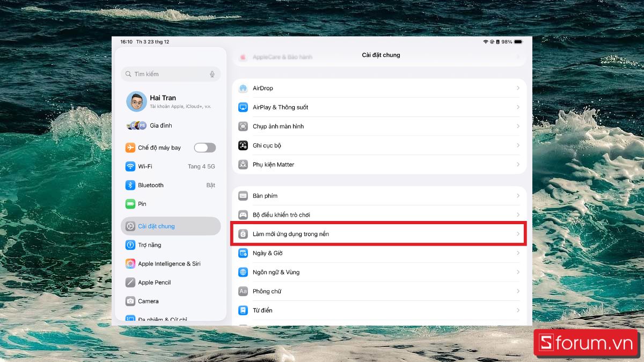Viewport: 644px width, 362px height.
Task: Click the Bàn phím keyboard icon
Action: click(x=243, y=196)
